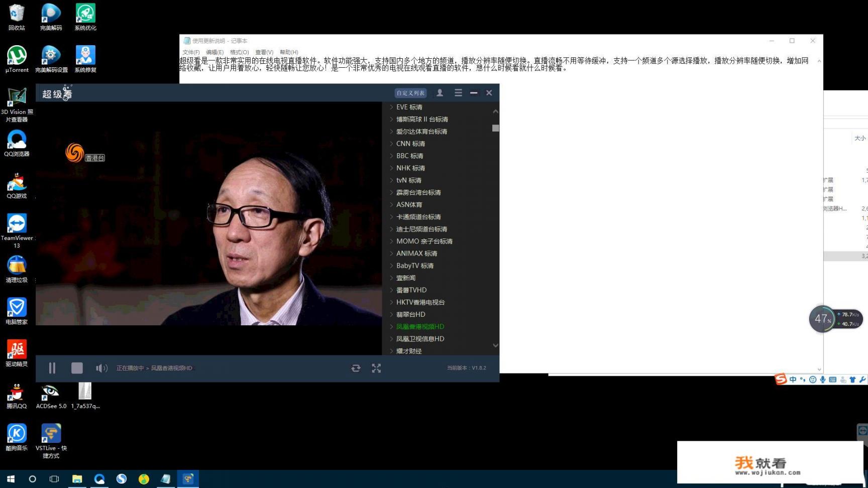Select the 爱尔达体育台标清 channel
The image size is (868, 488).
click(x=421, y=132)
